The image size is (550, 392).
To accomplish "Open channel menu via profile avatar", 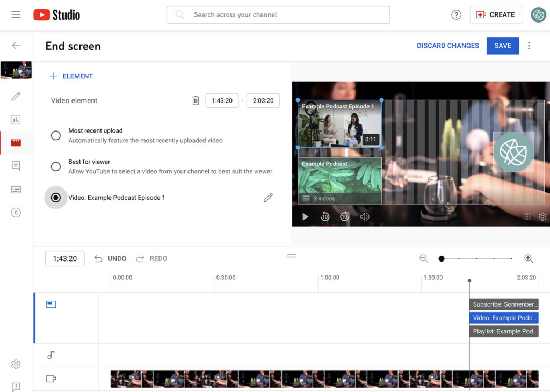I will point(538,14).
